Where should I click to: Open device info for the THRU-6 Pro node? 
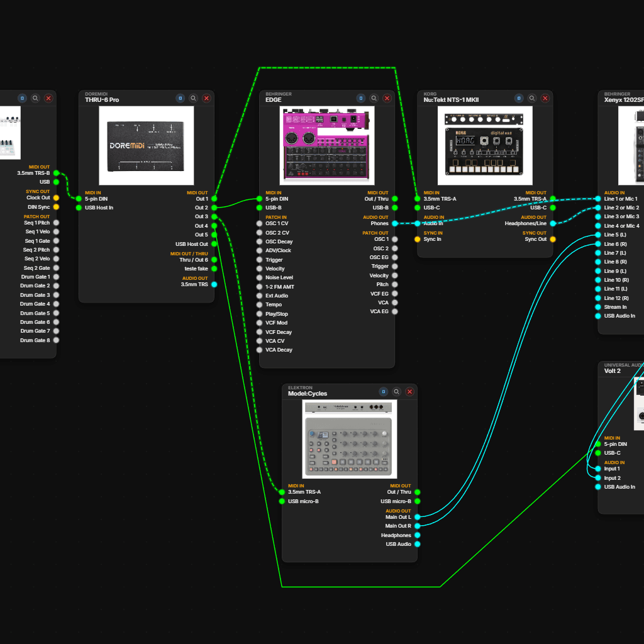click(x=180, y=98)
